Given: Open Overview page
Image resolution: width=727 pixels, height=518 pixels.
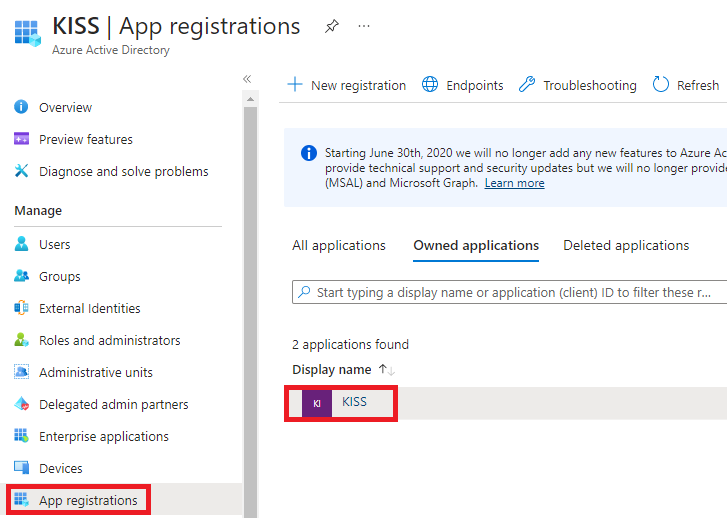Looking at the screenshot, I should pyautogui.click(x=65, y=108).
